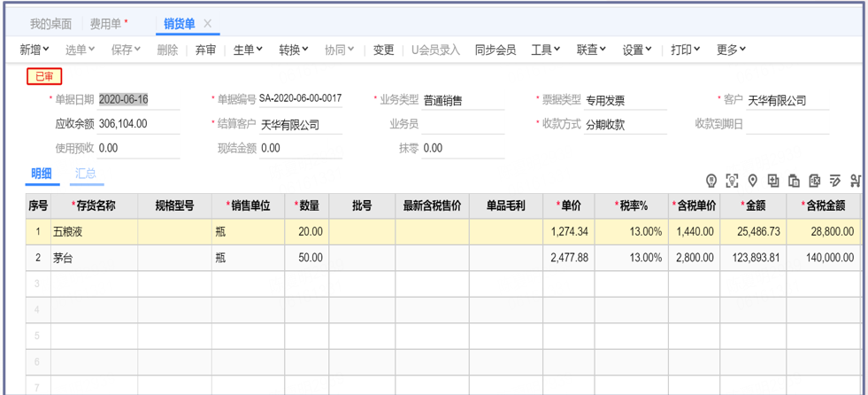Switch to the 我的桌面 tab

(50, 24)
